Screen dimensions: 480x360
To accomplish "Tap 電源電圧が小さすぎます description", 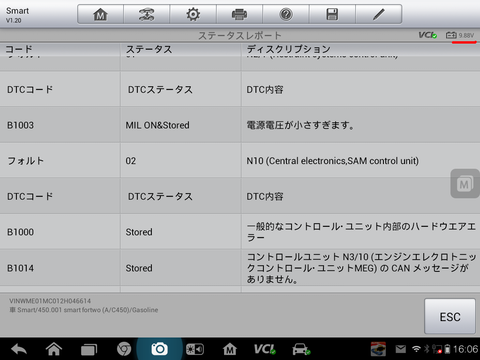I will (x=300, y=125).
